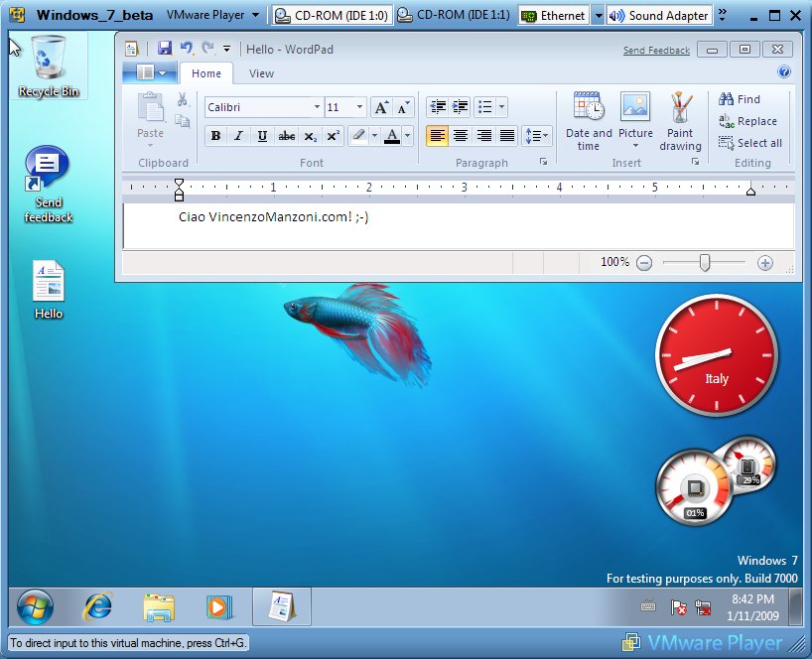This screenshot has width=812, height=659.
Task: Expand the font size 11 dropdown
Action: click(x=359, y=107)
